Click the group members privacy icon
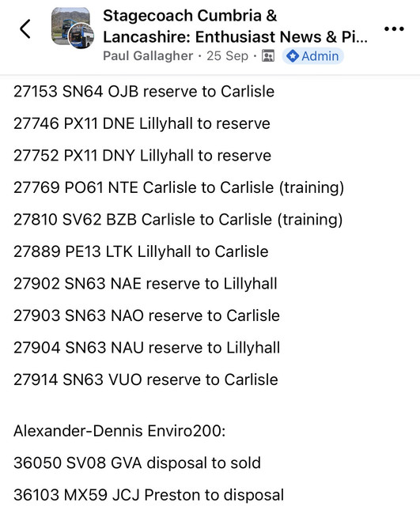 268,56
